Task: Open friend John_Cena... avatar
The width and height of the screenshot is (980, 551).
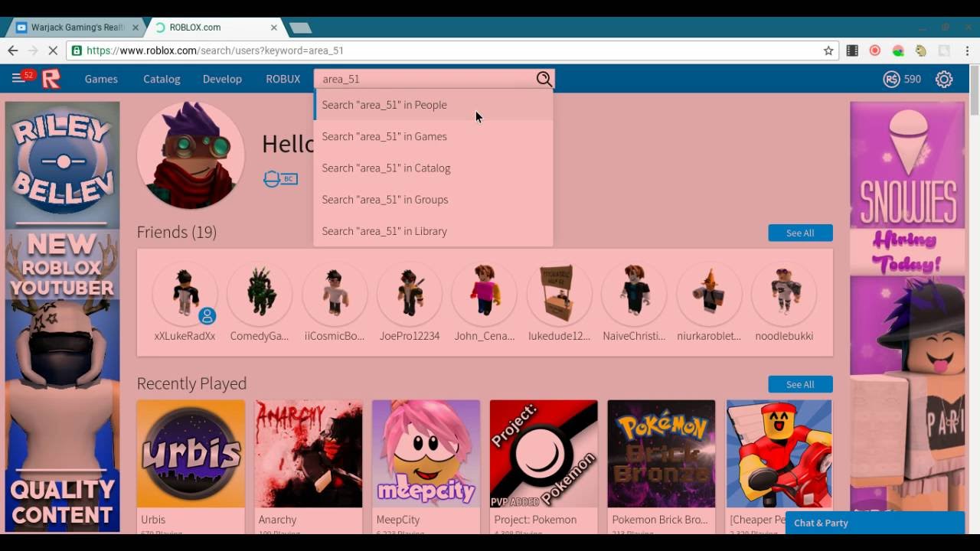Action: tap(485, 293)
